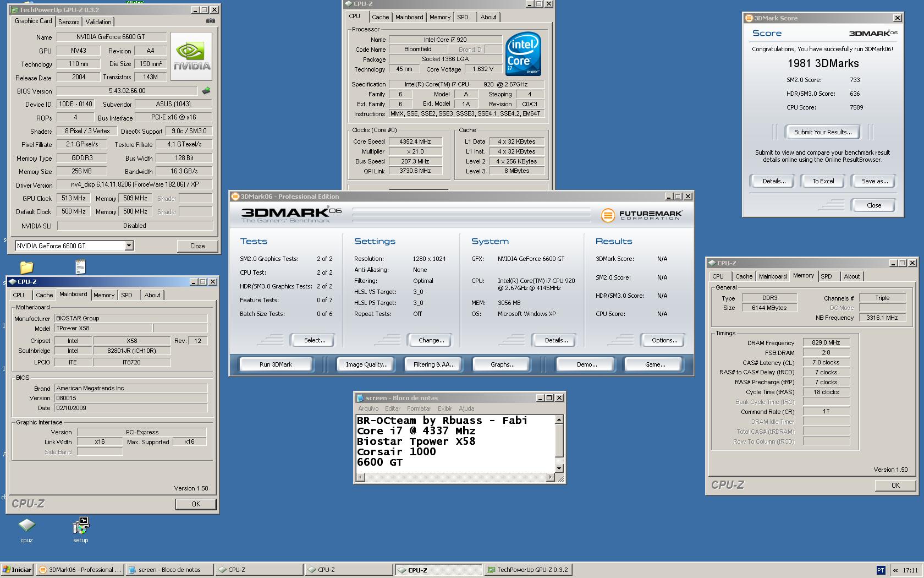
Task: Open Mainboard tab in memory CPU-Z window
Action: pyautogui.click(x=773, y=276)
